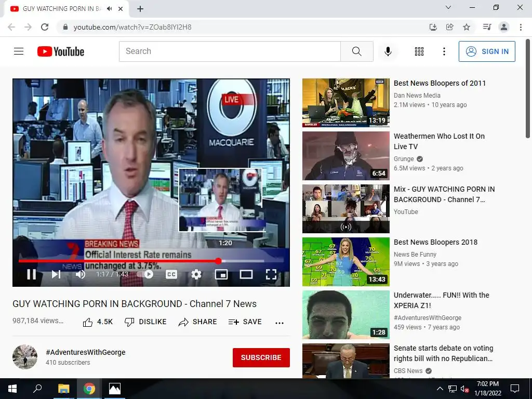
Task: Open the notification center
Action: point(515,389)
